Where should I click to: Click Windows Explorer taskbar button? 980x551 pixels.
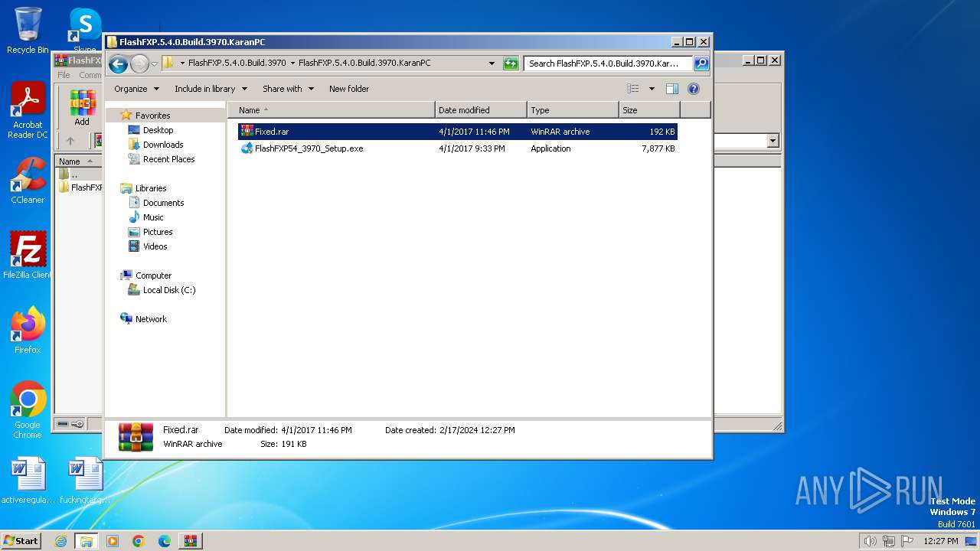click(87, 541)
